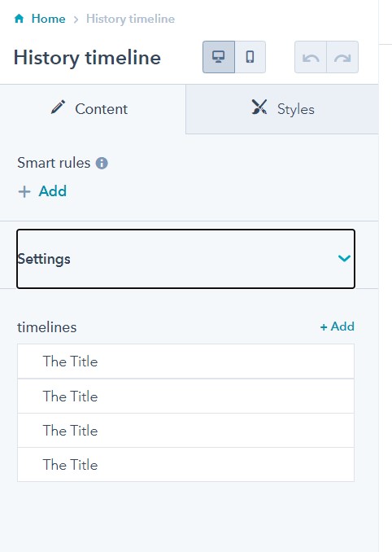Open the fourth The Title item
This screenshot has width=392, height=552.
(185, 465)
